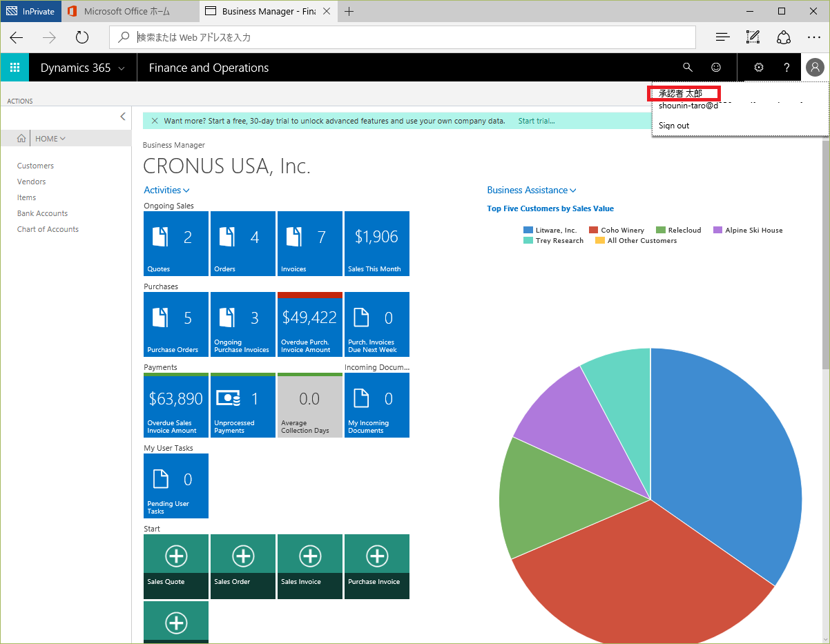The height and width of the screenshot is (644, 830).
Task: Switch to the Business Manager browser tab
Action: point(268,11)
